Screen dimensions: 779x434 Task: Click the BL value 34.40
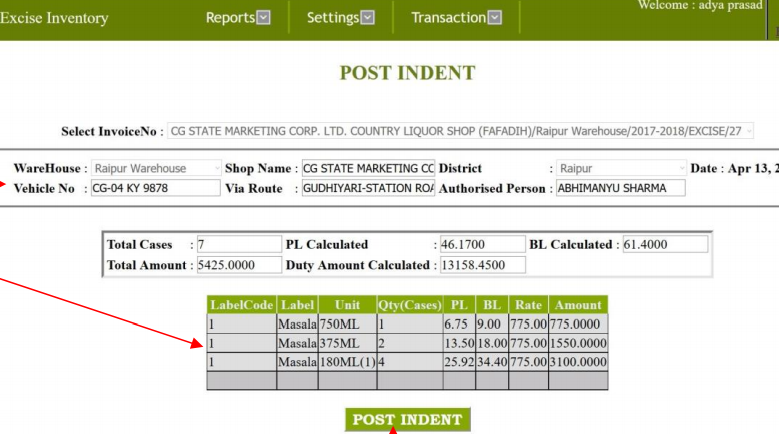492,362
